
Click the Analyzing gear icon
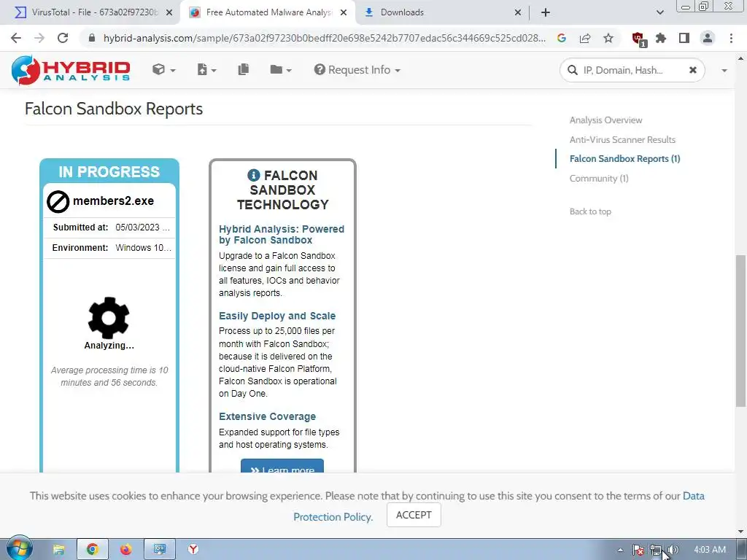(x=109, y=318)
